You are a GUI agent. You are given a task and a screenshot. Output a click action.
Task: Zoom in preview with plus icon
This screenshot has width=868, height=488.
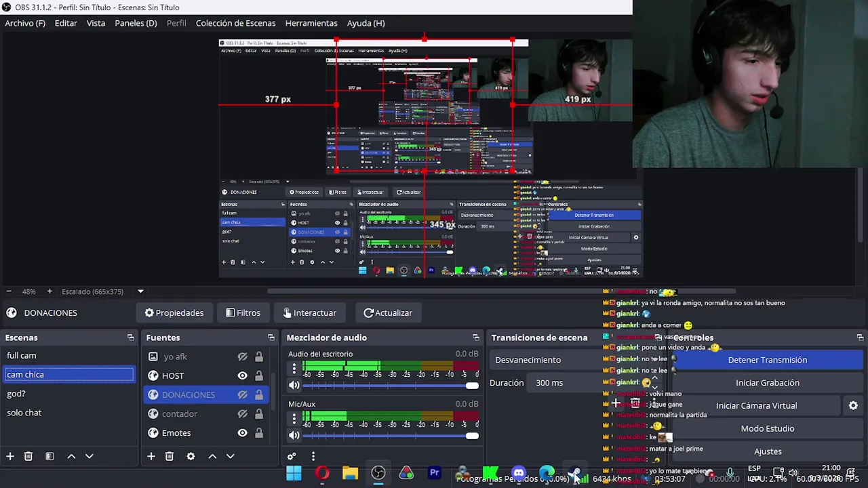point(50,291)
